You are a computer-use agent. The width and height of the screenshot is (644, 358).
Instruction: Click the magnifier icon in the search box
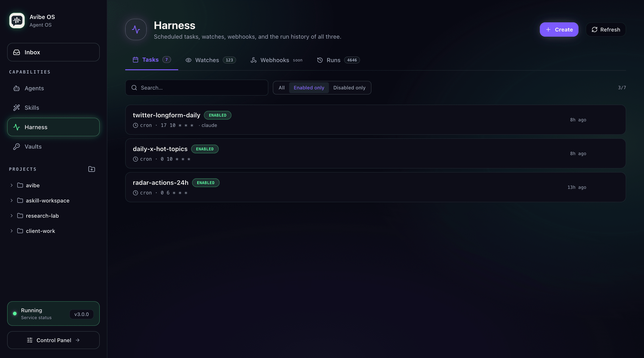134,88
